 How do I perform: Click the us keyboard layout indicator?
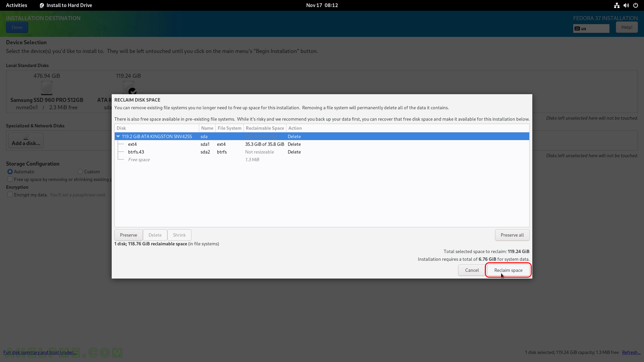coord(591,28)
